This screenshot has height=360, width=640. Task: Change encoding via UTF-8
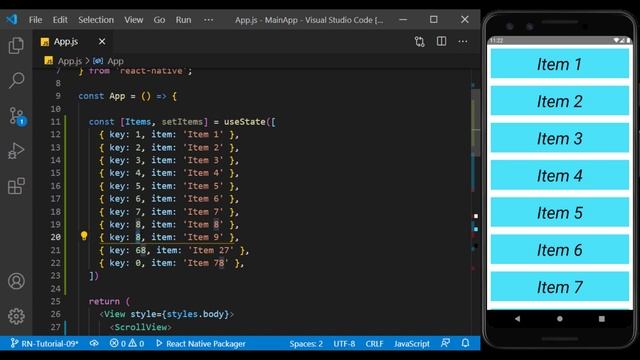pyautogui.click(x=344, y=344)
